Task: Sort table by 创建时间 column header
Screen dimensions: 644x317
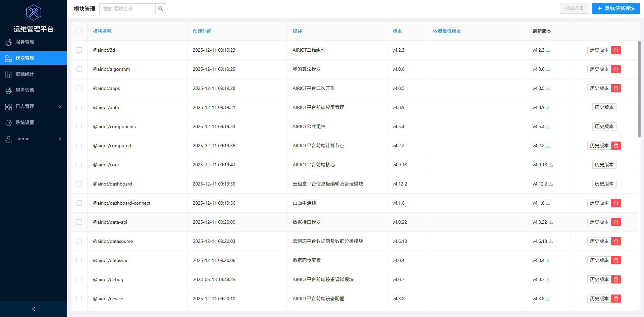Action: point(202,31)
